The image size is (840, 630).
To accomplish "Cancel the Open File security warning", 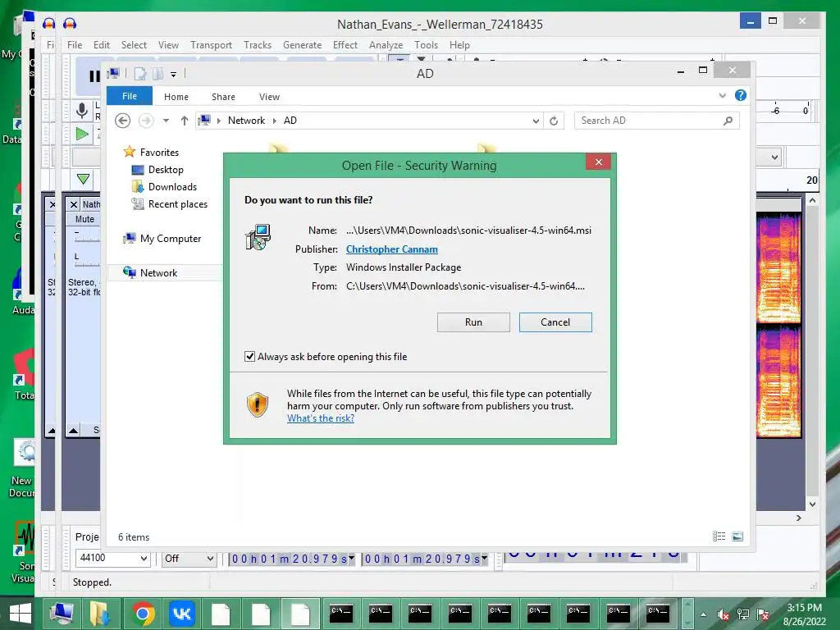I will 555,322.
